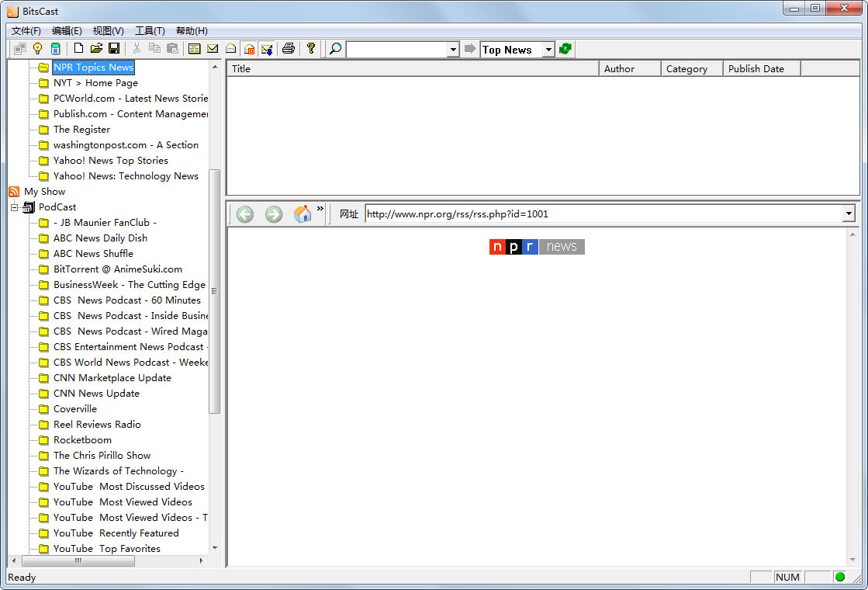The height and width of the screenshot is (590, 868).
Task: Collapse the PodCast tree node
Action: (x=14, y=207)
